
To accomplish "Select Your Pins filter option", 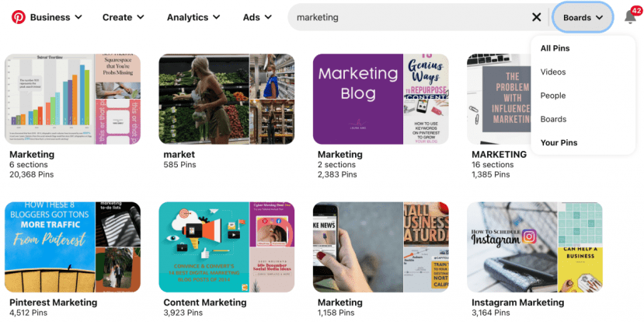I will click(x=559, y=142).
